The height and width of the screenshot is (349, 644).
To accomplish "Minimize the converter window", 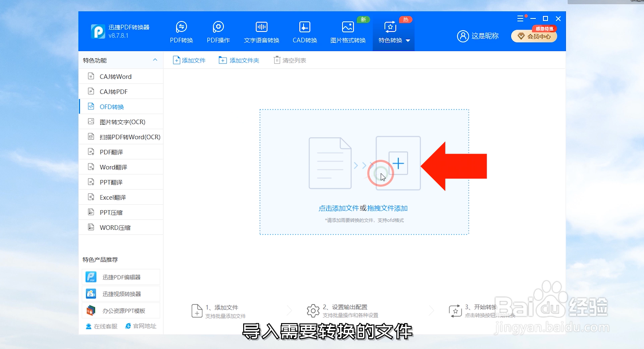I will (533, 18).
